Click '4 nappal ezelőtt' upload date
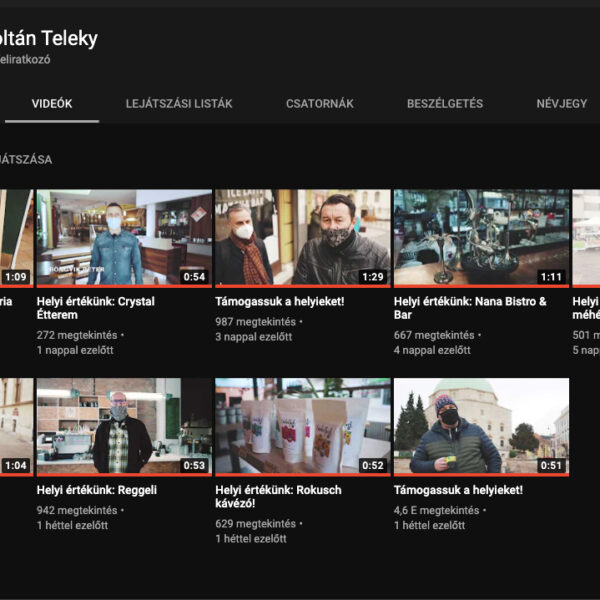The image size is (600, 600). pyautogui.click(x=432, y=350)
